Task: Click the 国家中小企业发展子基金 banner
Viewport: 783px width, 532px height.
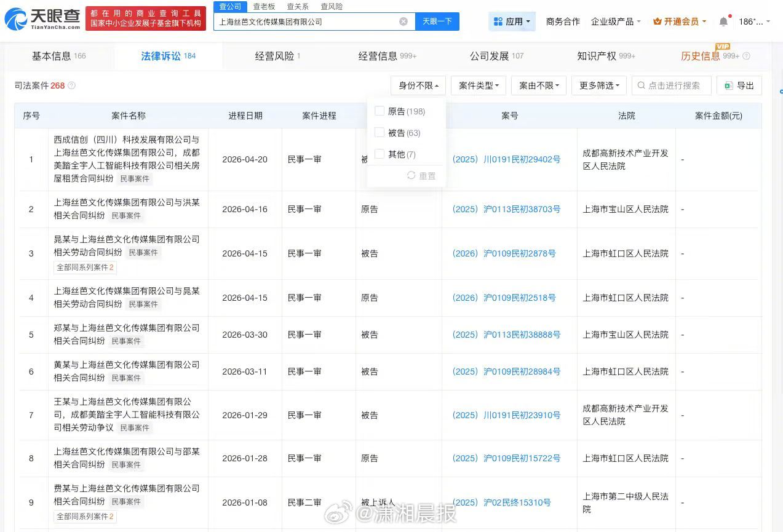Action: (145, 18)
